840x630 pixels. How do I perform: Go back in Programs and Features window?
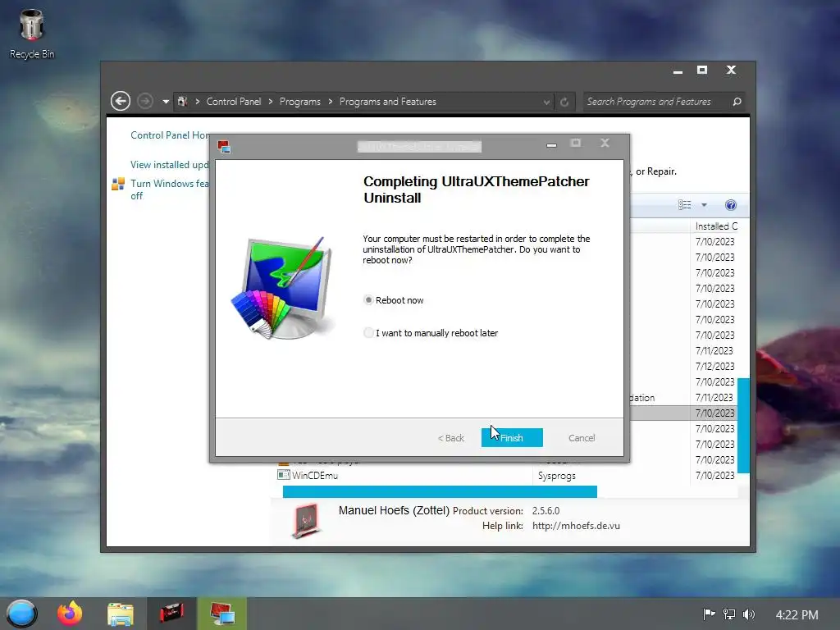(121, 101)
